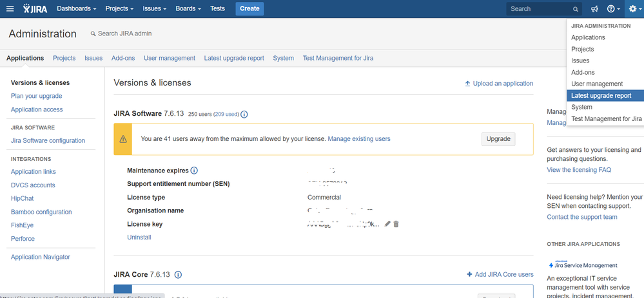Click info icon beside Maintenance expires

coord(194,171)
